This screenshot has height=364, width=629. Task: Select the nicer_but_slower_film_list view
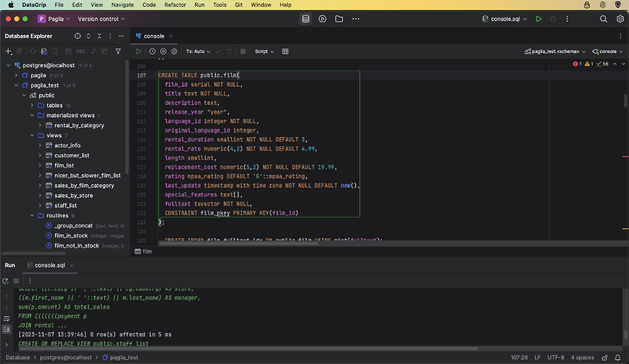pos(88,175)
